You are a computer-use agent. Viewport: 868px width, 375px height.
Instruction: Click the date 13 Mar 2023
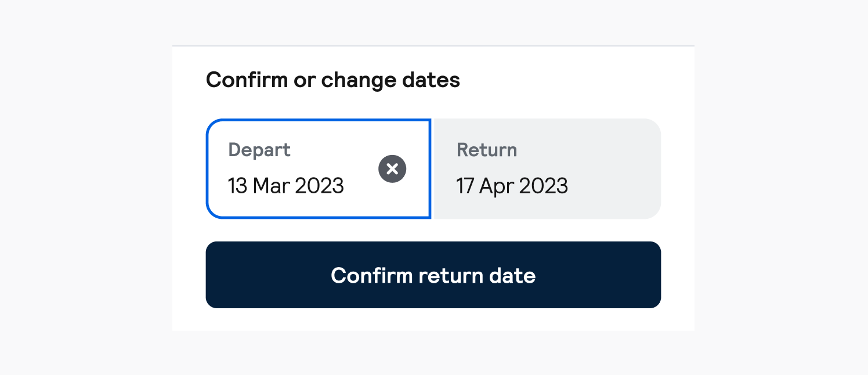(x=286, y=186)
